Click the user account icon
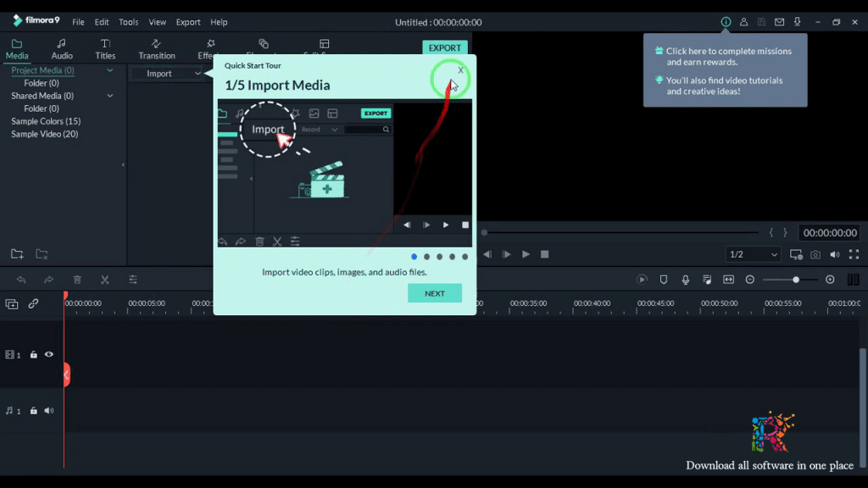The width and height of the screenshot is (868, 488). [743, 22]
